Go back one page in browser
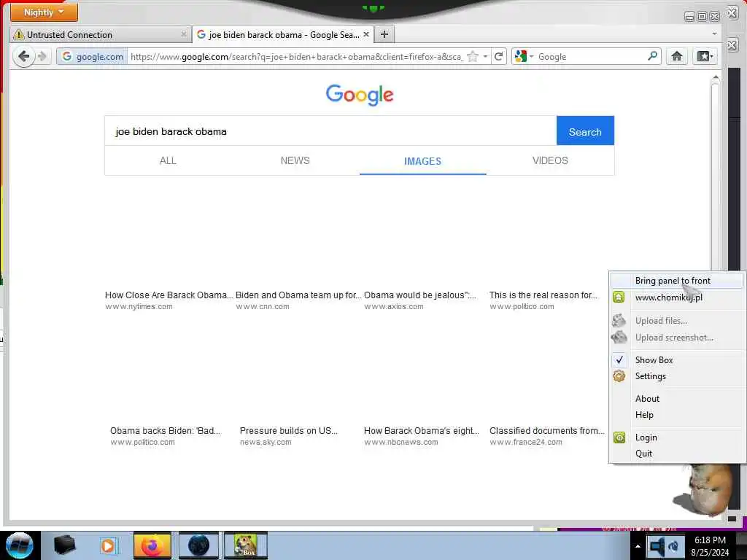This screenshot has width=747, height=560. [x=23, y=57]
